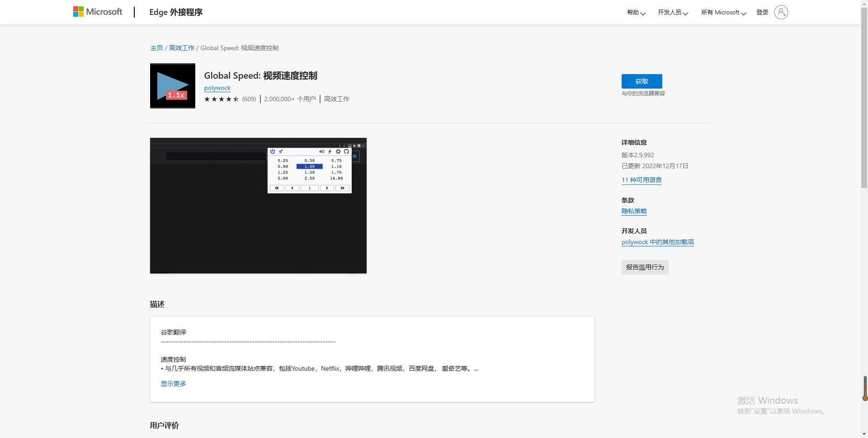Click the lightning bolt icon in the popup

click(330, 151)
